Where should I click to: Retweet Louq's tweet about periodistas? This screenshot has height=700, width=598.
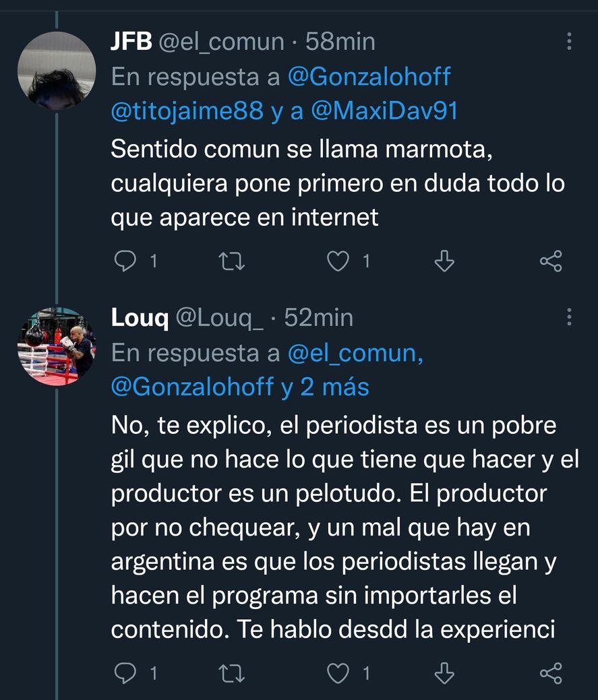pyautogui.click(x=233, y=672)
